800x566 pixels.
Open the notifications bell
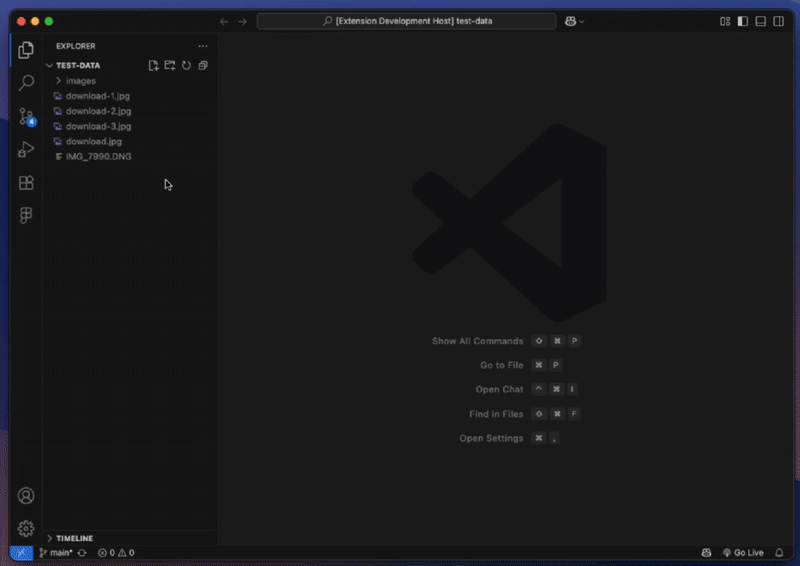point(779,553)
